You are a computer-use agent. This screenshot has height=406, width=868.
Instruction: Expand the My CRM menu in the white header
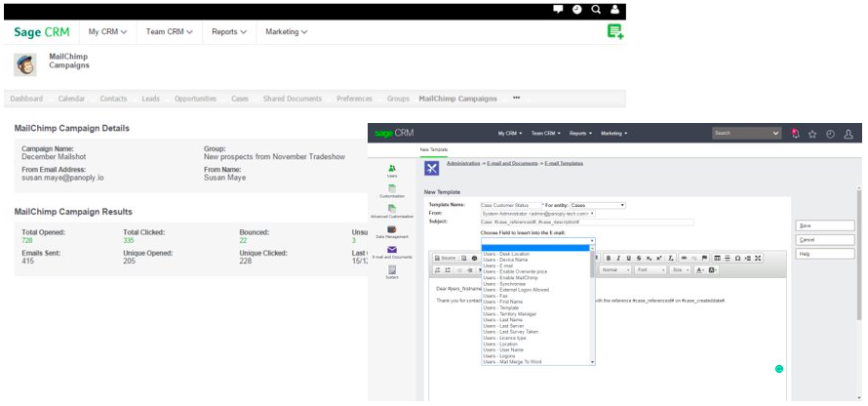(107, 32)
